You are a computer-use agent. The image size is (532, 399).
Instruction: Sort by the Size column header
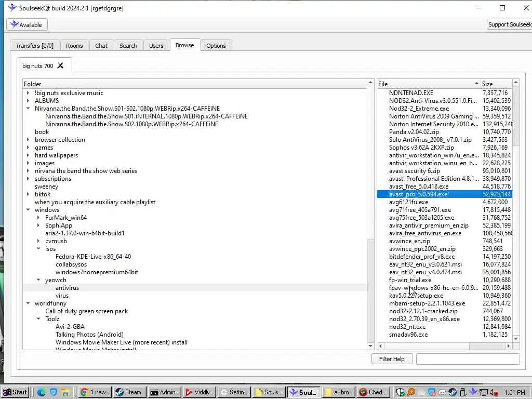coord(496,84)
